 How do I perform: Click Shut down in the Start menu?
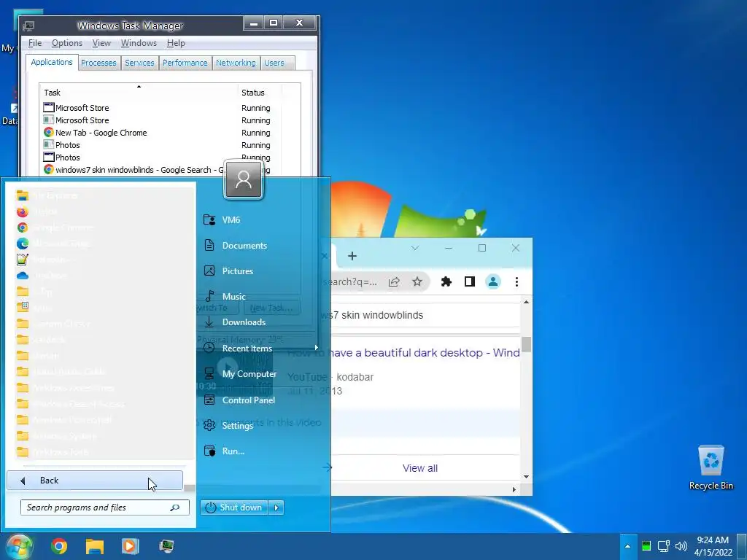tap(234, 507)
